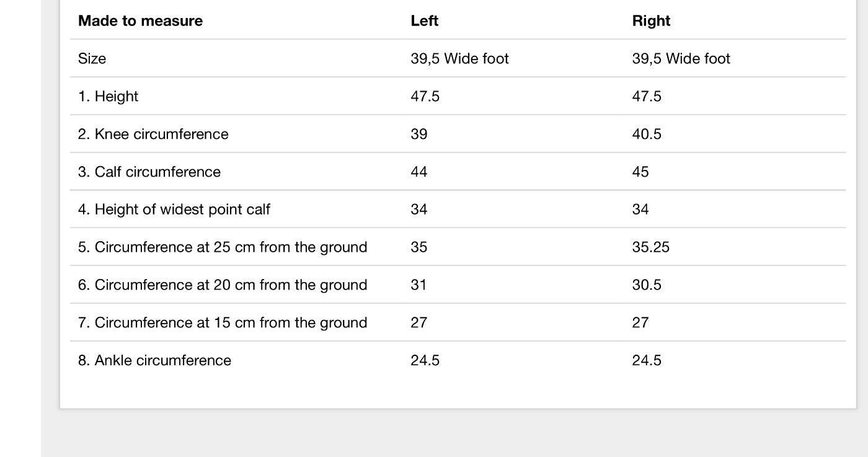This screenshot has height=457, width=868.
Task: Select the "1. Height" row label
Action: point(108,96)
